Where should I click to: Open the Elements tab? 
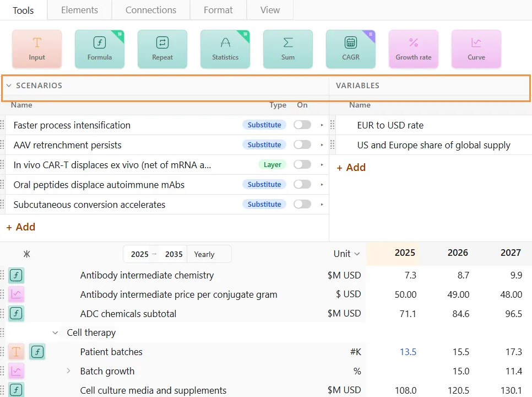pyautogui.click(x=79, y=10)
